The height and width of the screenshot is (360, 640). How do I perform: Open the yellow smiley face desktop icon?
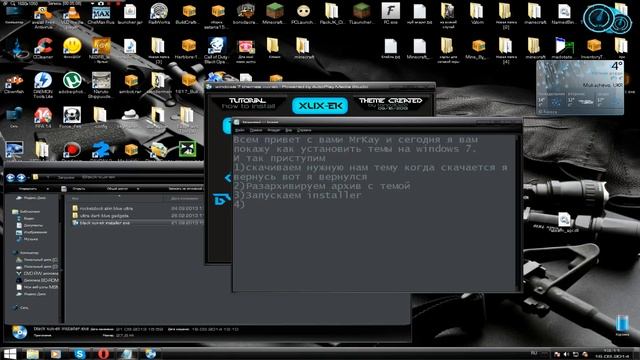pyautogui.click(x=72, y=49)
